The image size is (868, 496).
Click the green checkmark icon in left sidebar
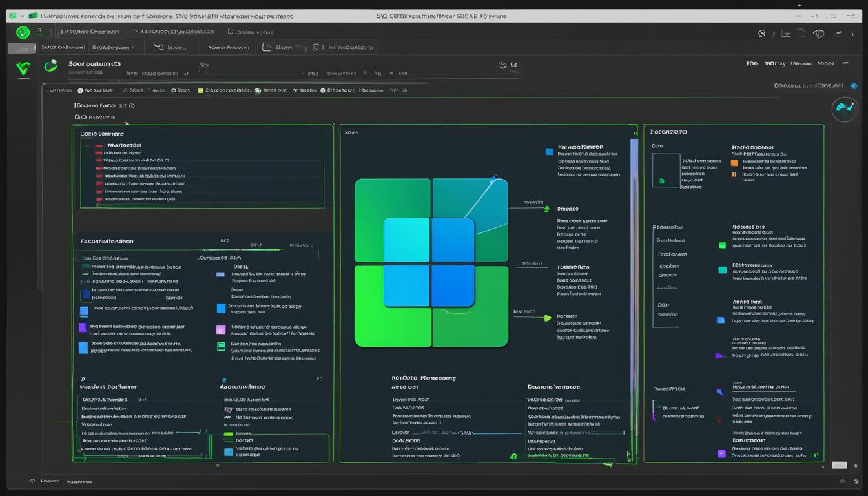click(23, 68)
